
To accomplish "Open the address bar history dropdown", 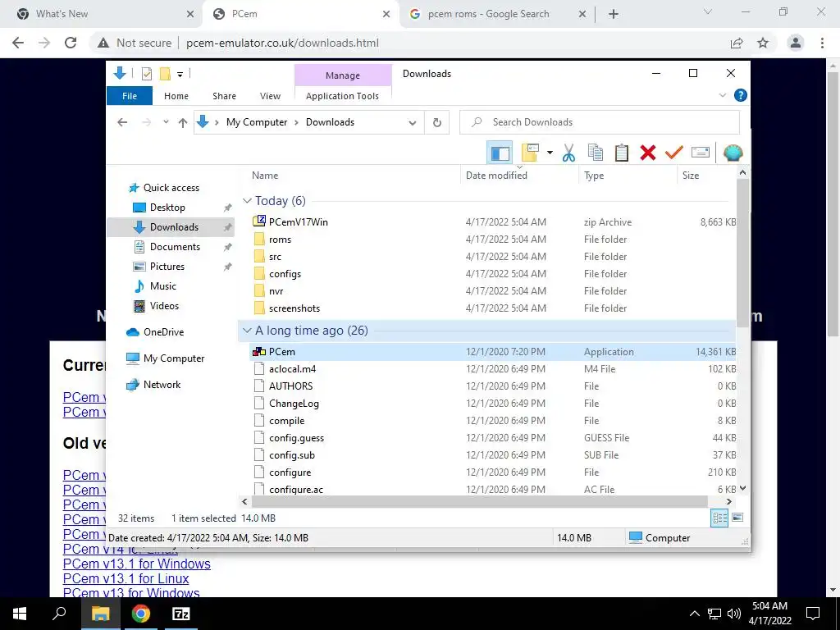I will pos(413,123).
